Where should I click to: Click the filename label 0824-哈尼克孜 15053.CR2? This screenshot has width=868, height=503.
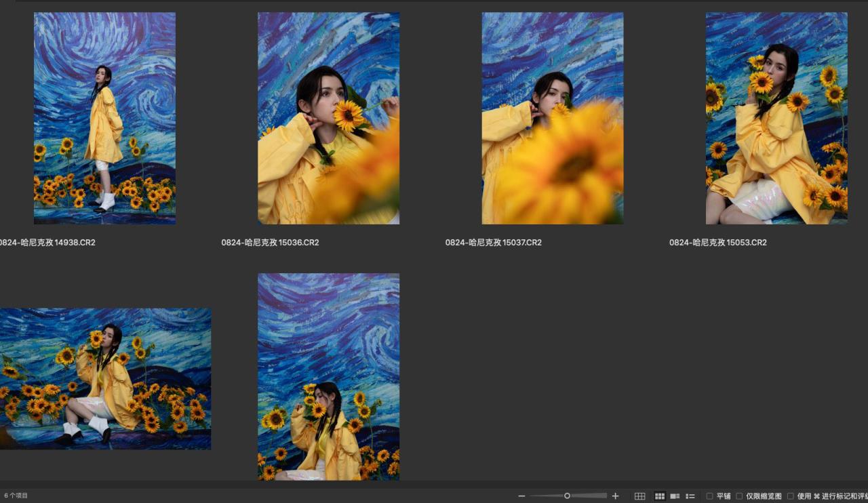(x=717, y=243)
